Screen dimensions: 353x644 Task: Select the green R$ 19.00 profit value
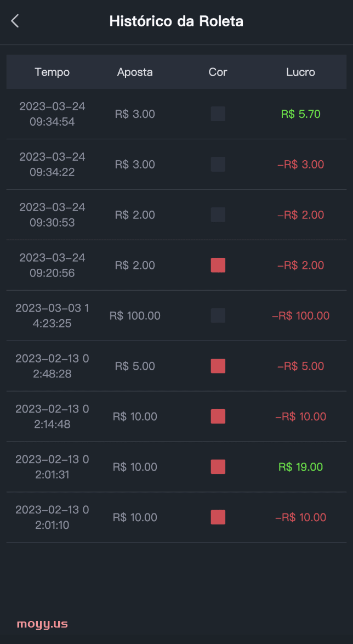click(301, 467)
